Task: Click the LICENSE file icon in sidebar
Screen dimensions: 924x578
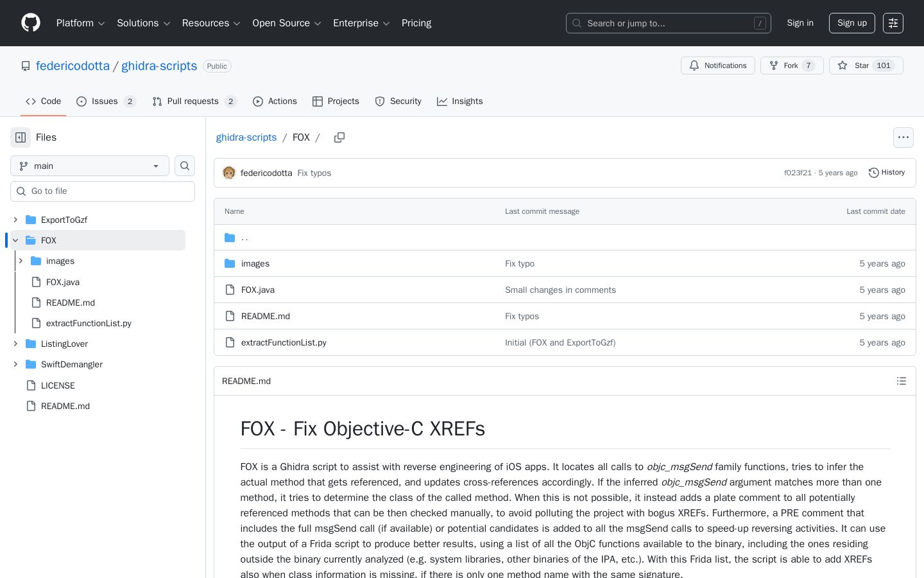Action: (31, 385)
